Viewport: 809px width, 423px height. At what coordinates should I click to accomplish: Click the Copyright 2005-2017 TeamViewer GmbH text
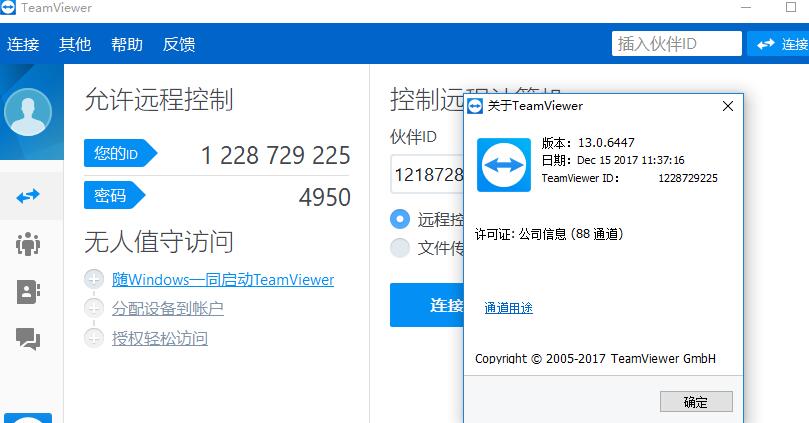click(595, 359)
